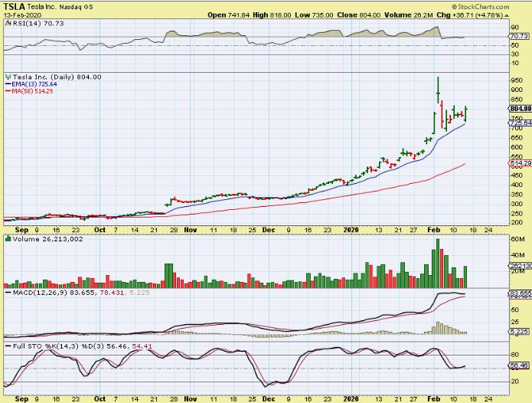532x403 pixels.
Task: Click the Chg +36.71 (+4.78%) value
Action: click(469, 15)
